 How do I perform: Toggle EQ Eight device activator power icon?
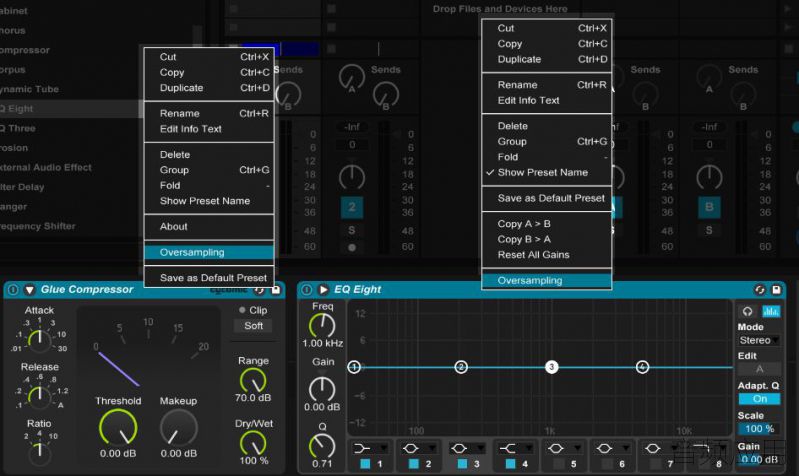(x=307, y=289)
